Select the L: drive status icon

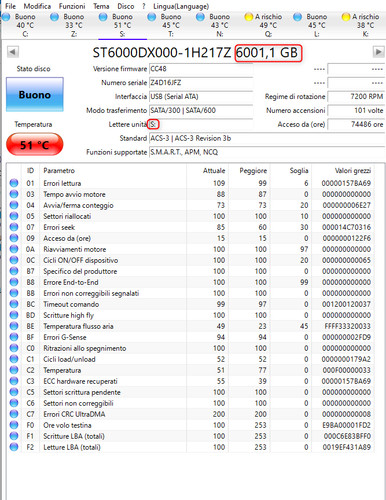click(298, 17)
